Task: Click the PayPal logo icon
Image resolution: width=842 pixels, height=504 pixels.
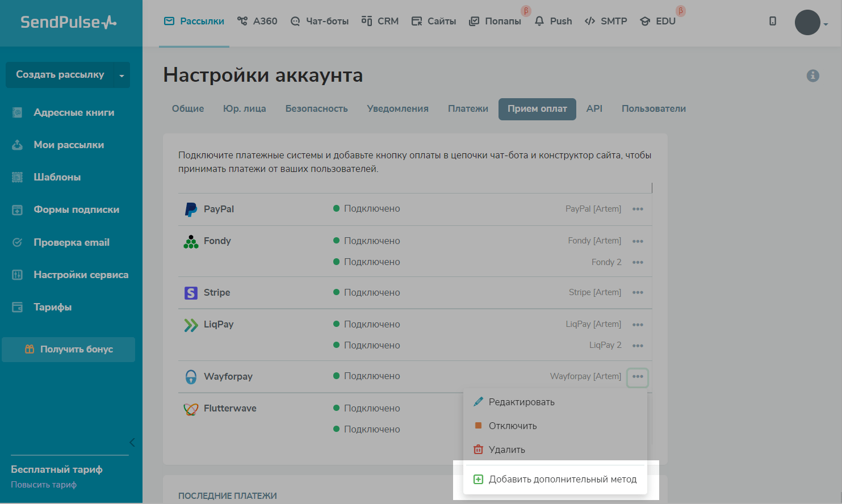Action: click(x=191, y=209)
